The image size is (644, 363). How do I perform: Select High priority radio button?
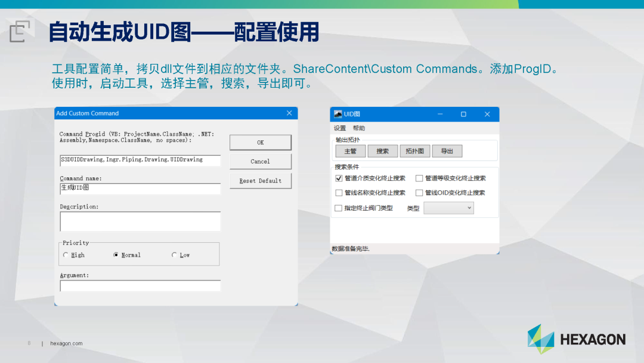pos(66,255)
